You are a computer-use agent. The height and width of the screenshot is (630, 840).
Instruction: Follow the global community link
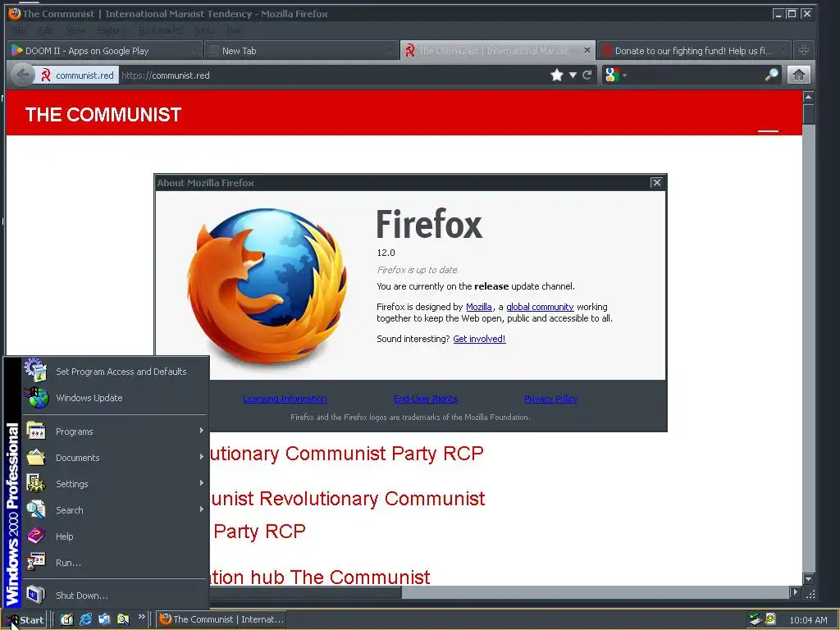tap(540, 307)
